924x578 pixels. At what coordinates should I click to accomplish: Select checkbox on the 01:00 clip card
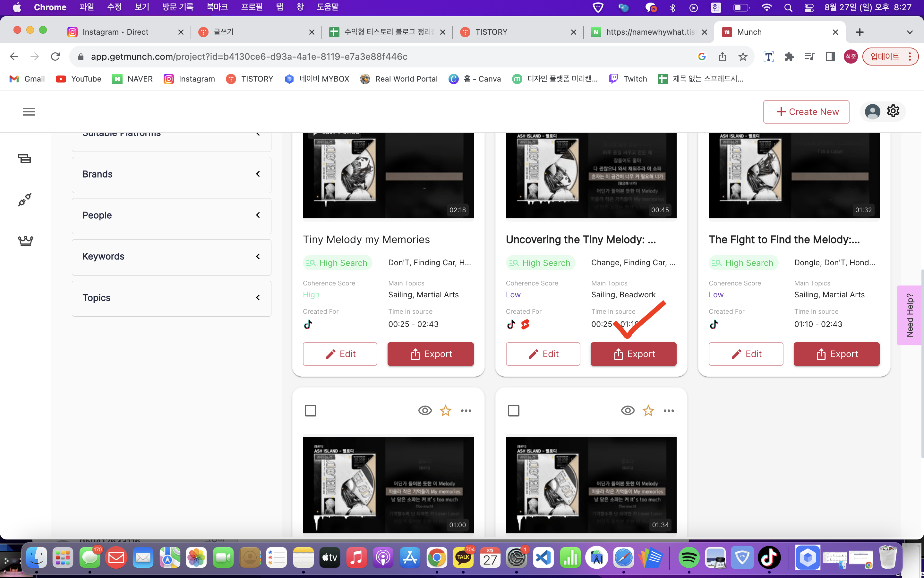tap(311, 411)
